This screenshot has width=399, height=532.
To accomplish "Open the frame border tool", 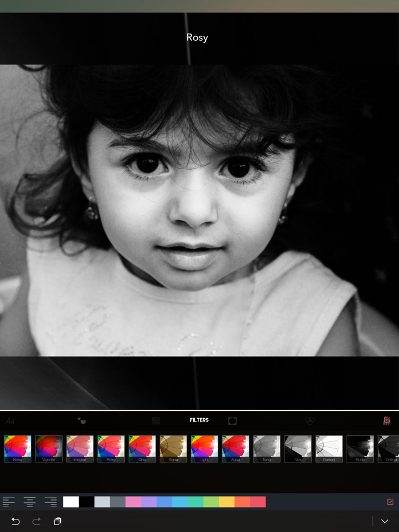I will tap(232, 421).
